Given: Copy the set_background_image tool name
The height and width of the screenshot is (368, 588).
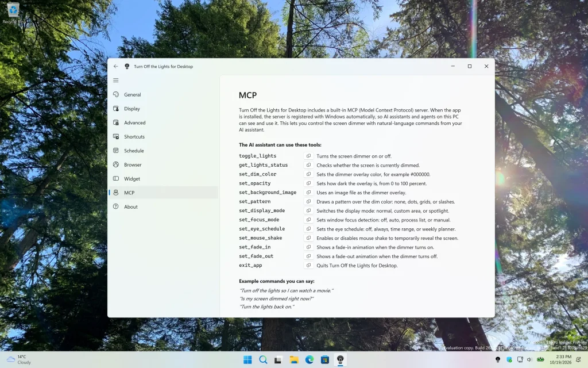Looking at the screenshot, I should coord(308,192).
